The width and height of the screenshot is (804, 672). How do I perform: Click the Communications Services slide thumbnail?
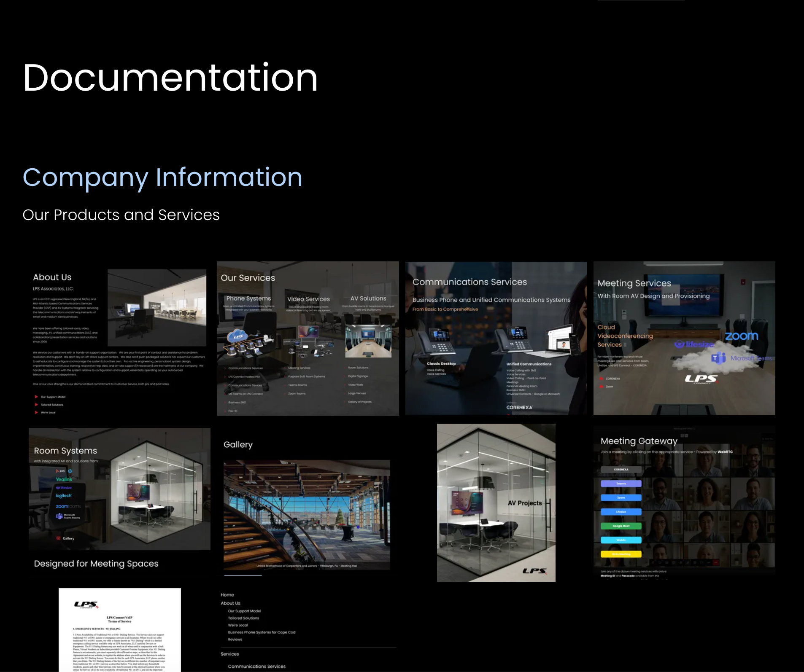496,338
